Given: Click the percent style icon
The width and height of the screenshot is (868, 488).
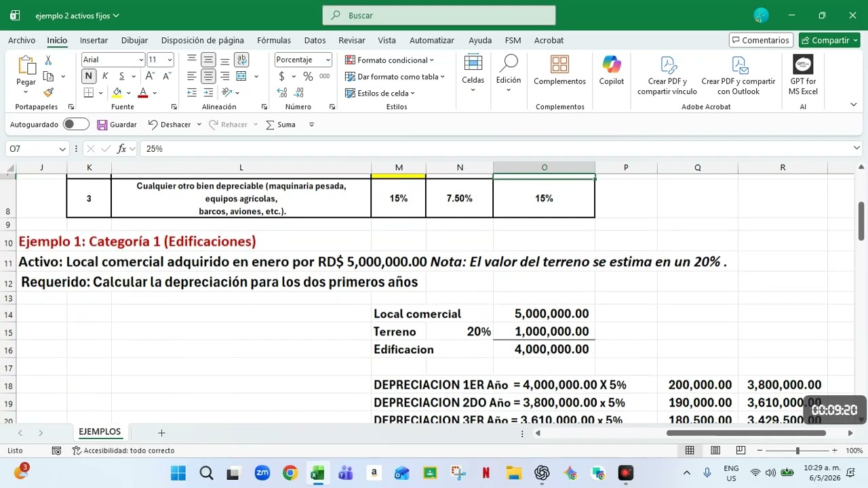Looking at the screenshot, I should click(x=308, y=76).
